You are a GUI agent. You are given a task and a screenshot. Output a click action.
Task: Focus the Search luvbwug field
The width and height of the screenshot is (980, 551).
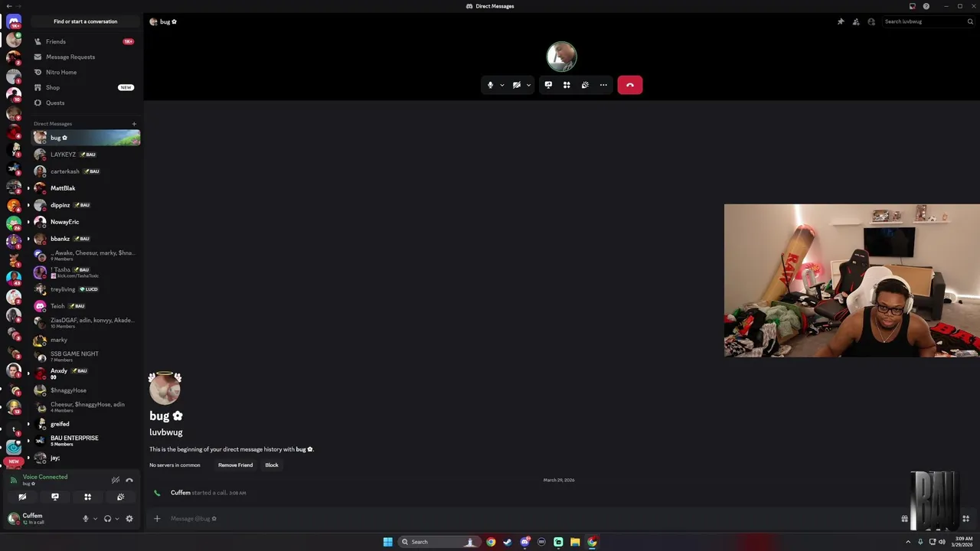point(927,21)
